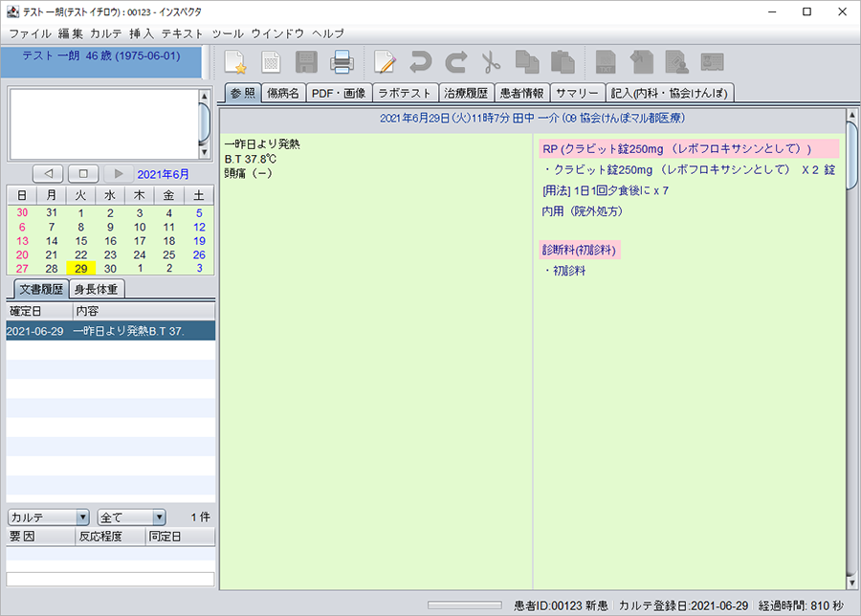This screenshot has width=861, height=616.
Task: Open the カルテ menu in menu bar
Action: (x=106, y=33)
